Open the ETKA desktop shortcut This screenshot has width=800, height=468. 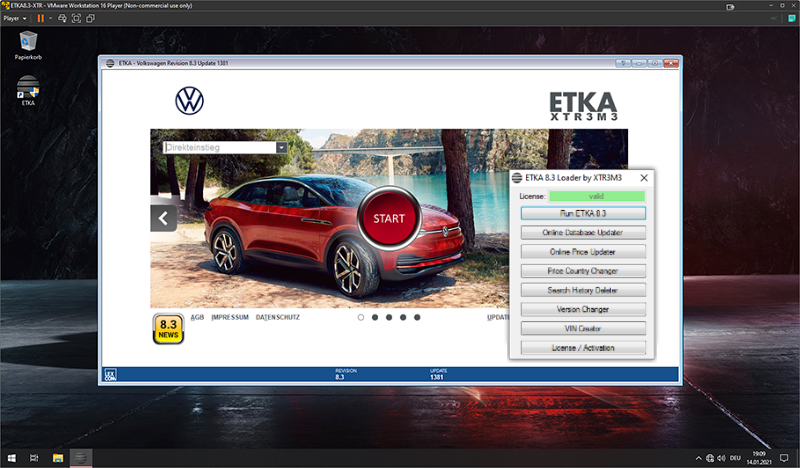(28, 90)
